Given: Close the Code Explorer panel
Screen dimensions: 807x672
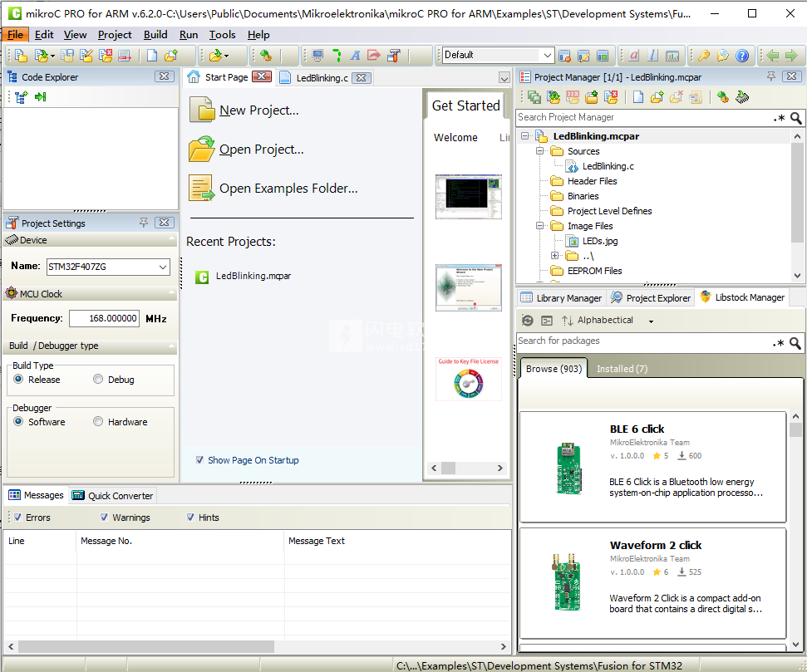Looking at the screenshot, I should pyautogui.click(x=164, y=76).
